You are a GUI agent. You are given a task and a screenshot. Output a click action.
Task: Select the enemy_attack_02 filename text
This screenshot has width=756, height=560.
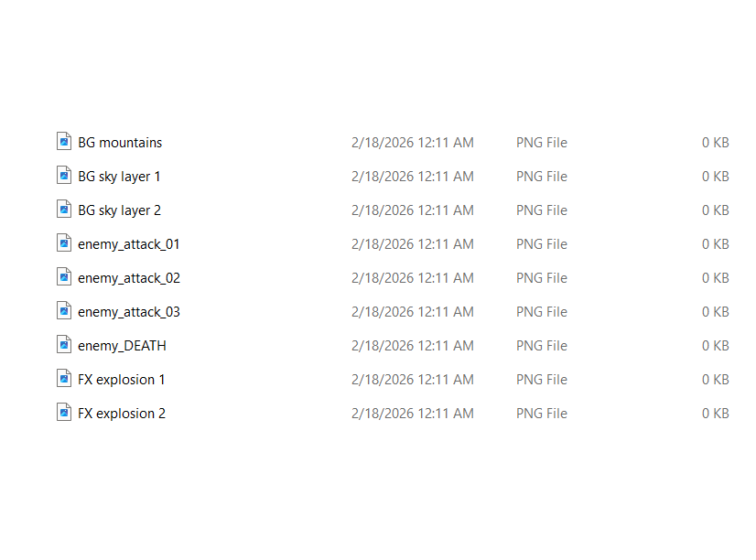point(129,278)
